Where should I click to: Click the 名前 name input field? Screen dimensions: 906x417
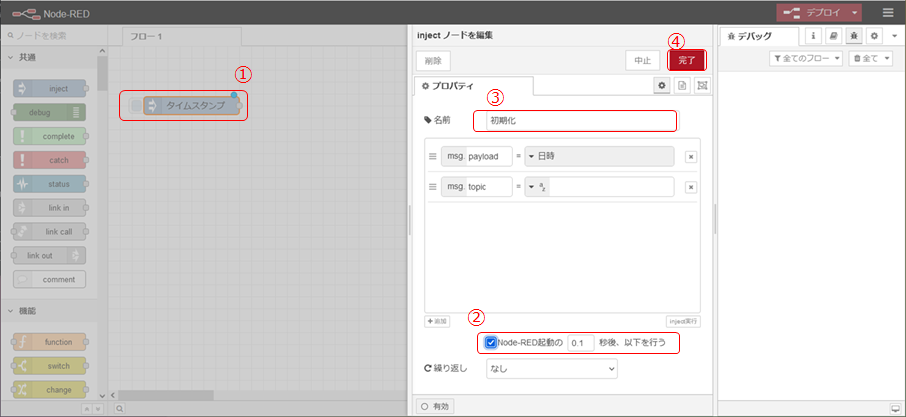click(579, 120)
